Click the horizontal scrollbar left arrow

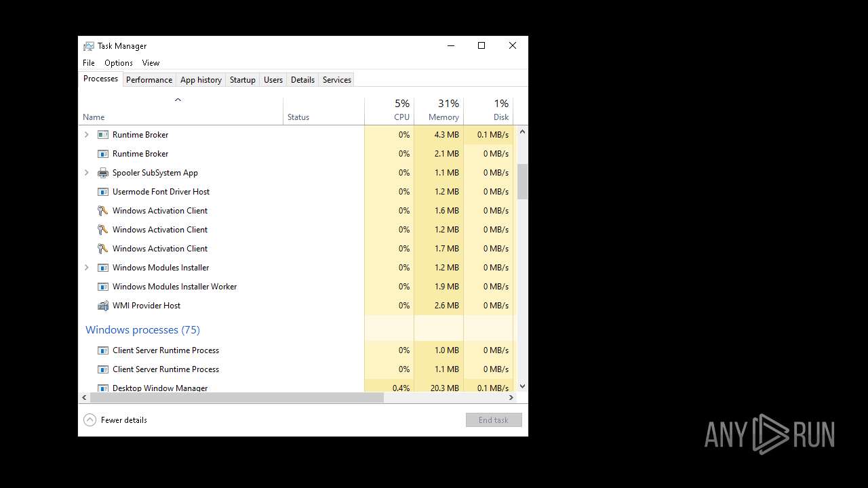pos(84,398)
